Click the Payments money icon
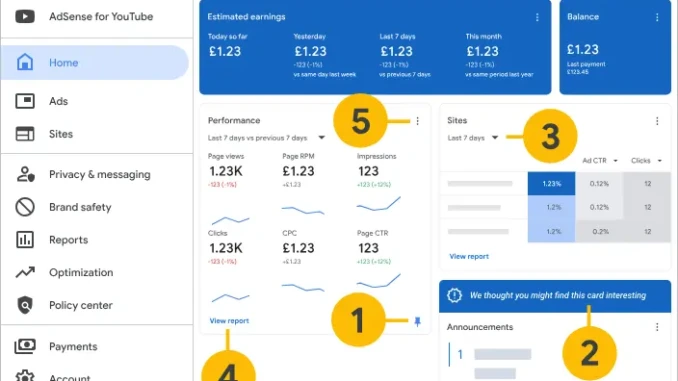Screen dimensions: 678x381 tap(25, 346)
